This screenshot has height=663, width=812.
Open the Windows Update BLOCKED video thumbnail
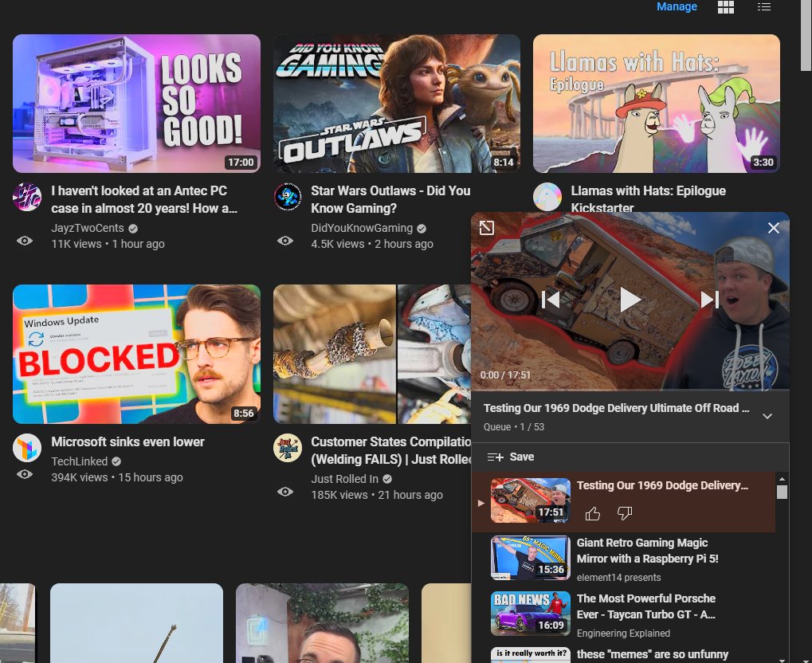[137, 354]
